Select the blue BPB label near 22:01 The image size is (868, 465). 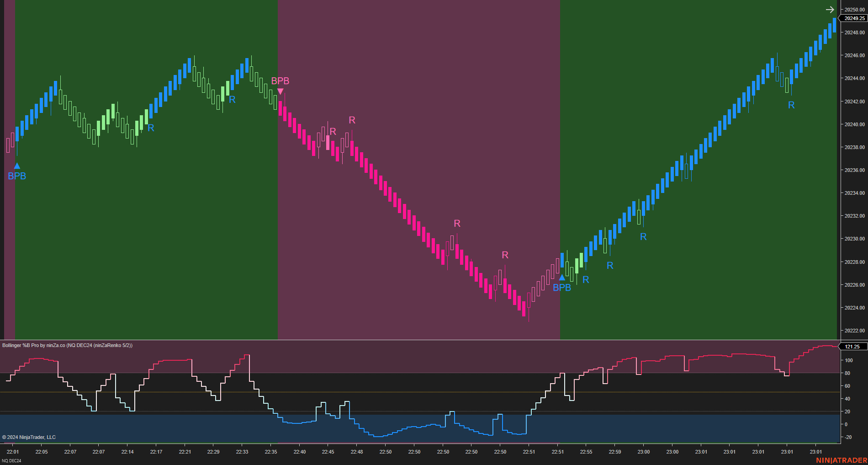[x=17, y=176]
